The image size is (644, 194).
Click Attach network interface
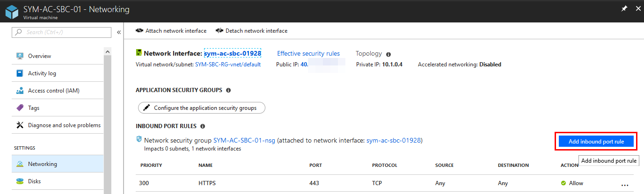(x=171, y=31)
